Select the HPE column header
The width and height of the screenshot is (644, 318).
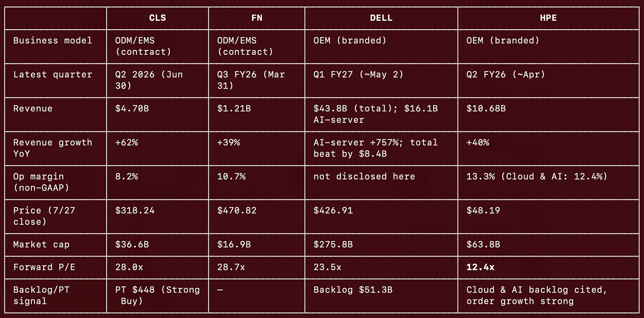(x=550, y=18)
